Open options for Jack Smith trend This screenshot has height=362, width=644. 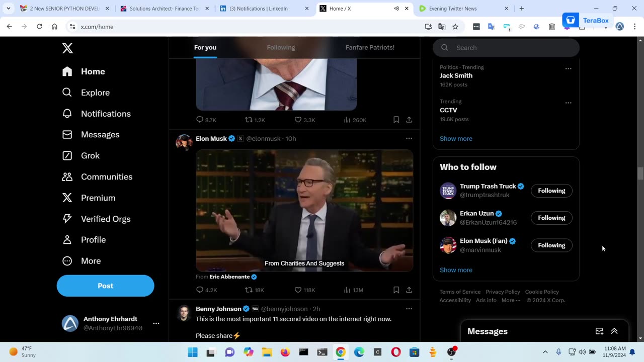coord(568,68)
